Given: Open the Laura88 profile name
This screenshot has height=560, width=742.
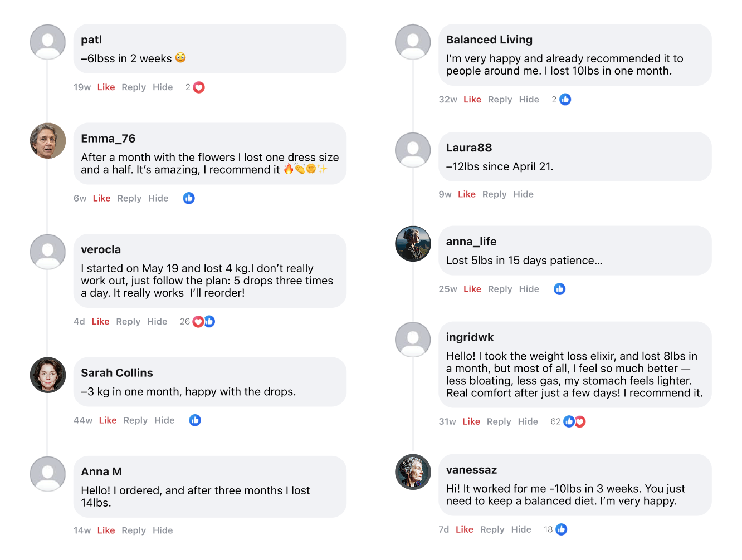Looking at the screenshot, I should (x=468, y=148).
